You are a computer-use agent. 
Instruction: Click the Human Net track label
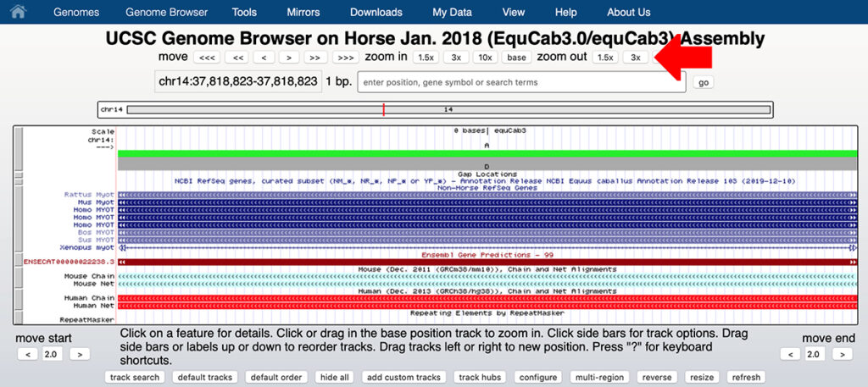pos(94,305)
